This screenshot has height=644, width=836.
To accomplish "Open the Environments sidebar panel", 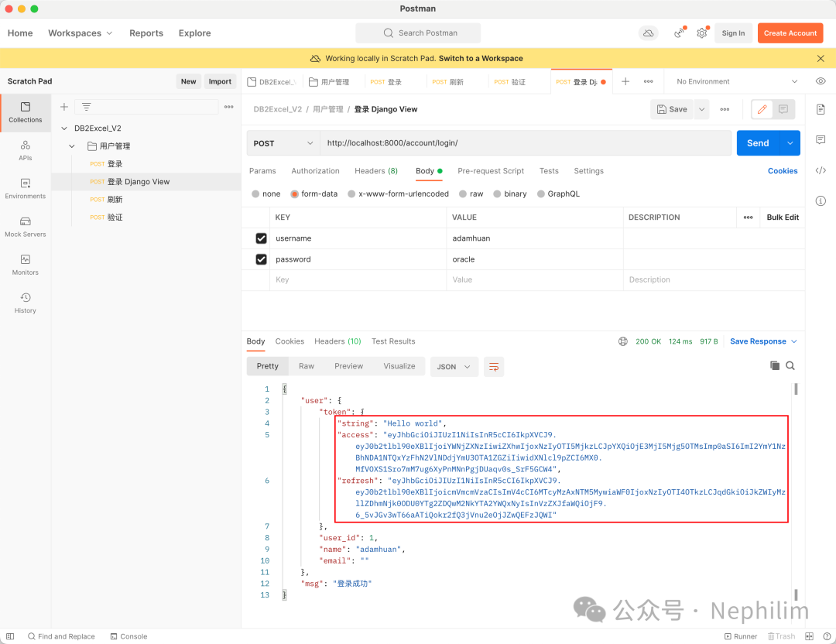I will coord(25,189).
